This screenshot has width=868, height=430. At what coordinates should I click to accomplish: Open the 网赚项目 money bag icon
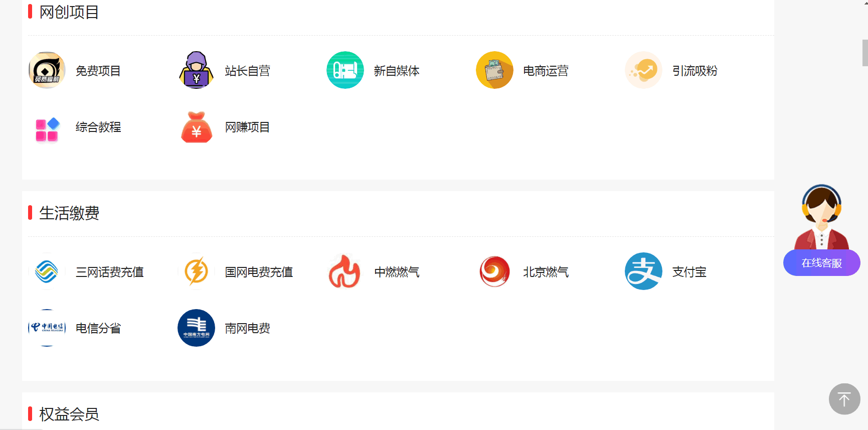(196, 127)
